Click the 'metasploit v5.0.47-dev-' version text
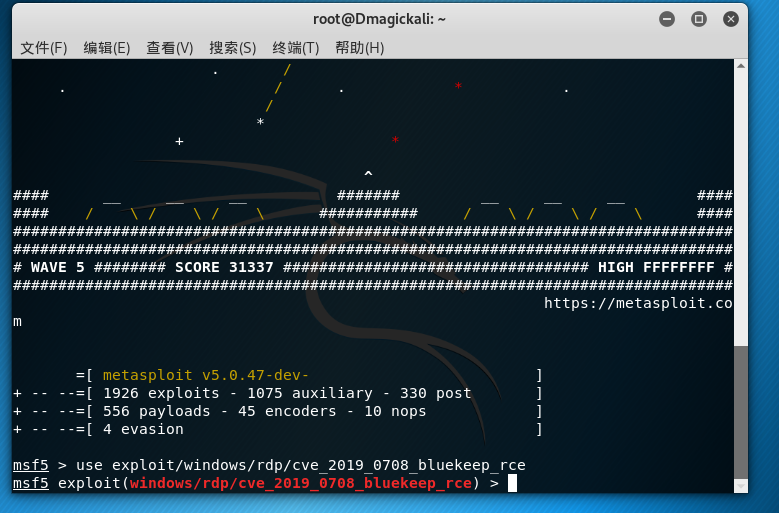 point(206,375)
